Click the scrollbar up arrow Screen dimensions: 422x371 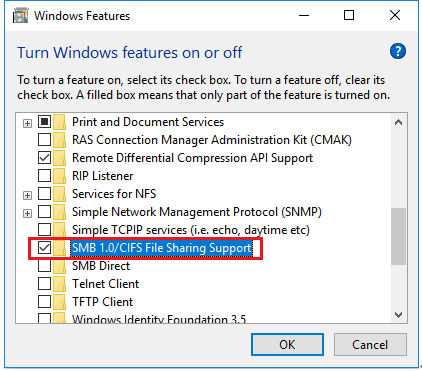[x=398, y=122]
